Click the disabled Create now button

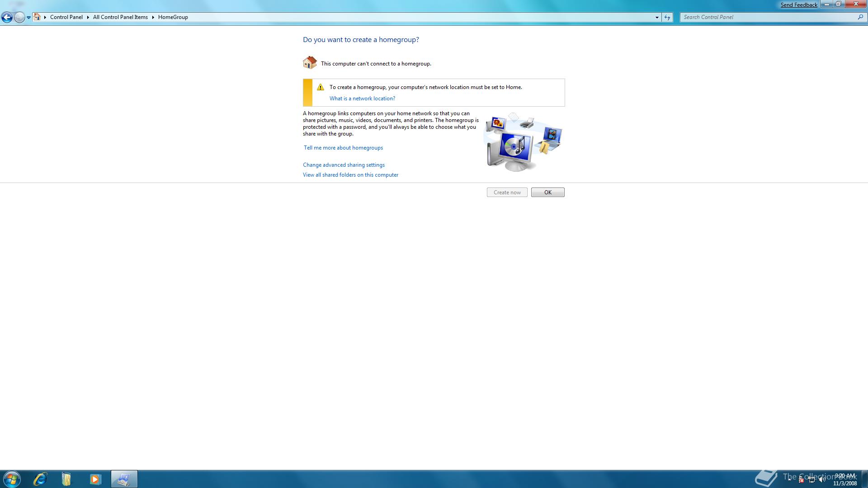tap(507, 192)
